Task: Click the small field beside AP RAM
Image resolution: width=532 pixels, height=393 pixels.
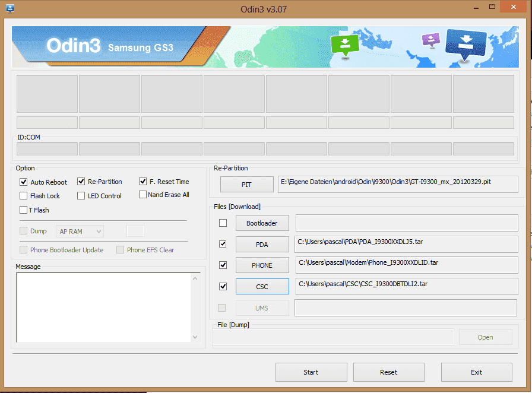Action: point(135,231)
